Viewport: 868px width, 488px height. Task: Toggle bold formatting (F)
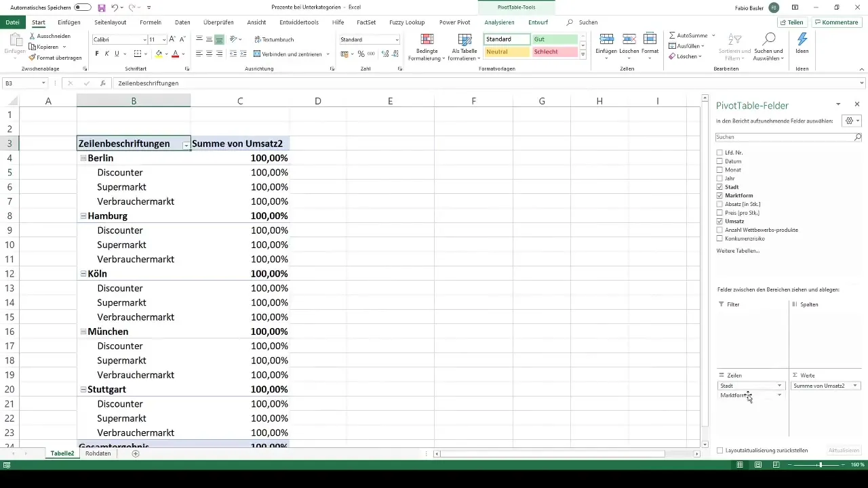pos(97,54)
